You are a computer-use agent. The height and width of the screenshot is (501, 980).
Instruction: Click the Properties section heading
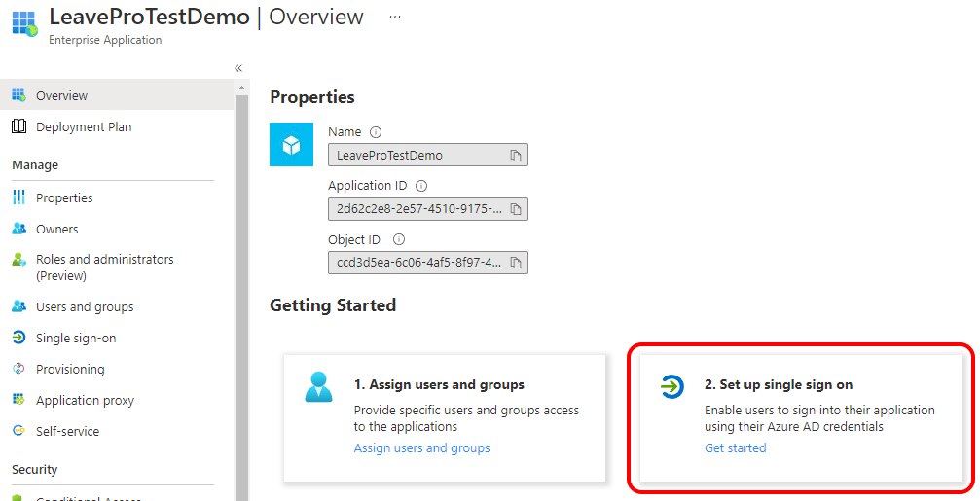point(311,97)
